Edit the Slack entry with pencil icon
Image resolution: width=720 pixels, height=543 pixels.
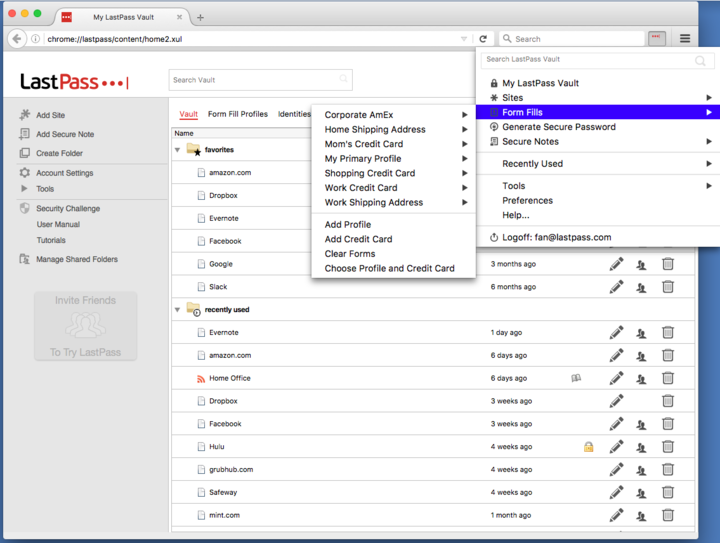click(616, 287)
